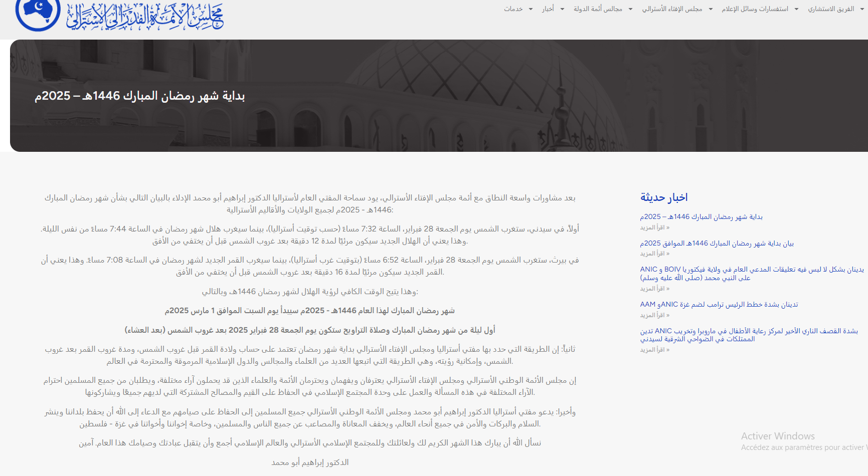Image resolution: width=868 pixels, height=476 pixels.
Task: Open the sidebar article mentioning ANIC and AAM
Action: tap(719, 305)
